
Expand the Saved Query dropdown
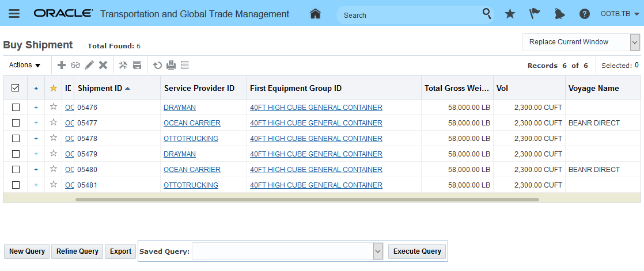click(378, 251)
